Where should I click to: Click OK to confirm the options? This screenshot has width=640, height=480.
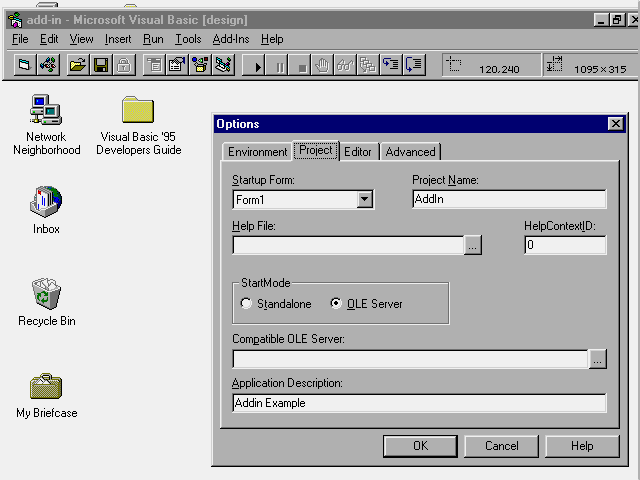(420, 446)
